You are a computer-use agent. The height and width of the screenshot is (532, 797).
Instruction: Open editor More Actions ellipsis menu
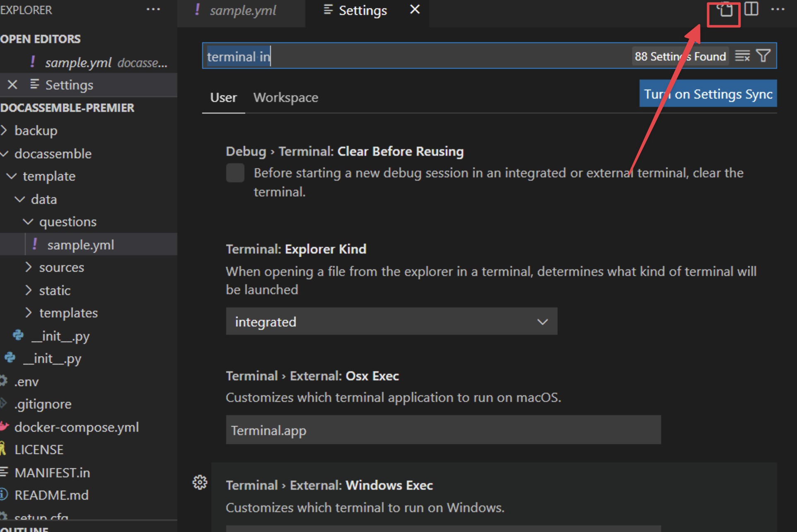778,10
